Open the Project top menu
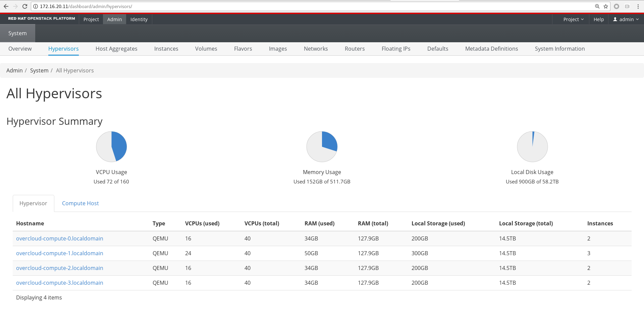This screenshot has height=331, width=644. pos(91,19)
